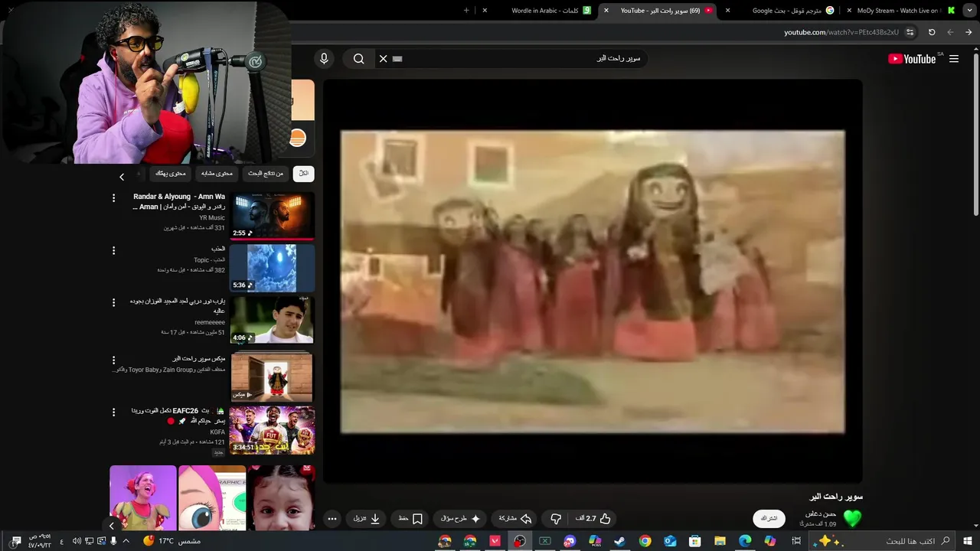The height and width of the screenshot is (551, 980).
Task: Open the YR Music channel link
Action: [x=211, y=218]
